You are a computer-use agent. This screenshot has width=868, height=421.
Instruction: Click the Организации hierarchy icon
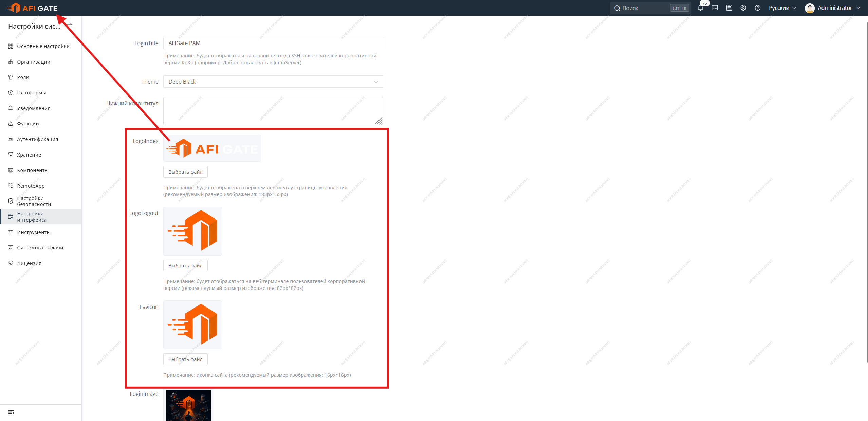(x=11, y=62)
